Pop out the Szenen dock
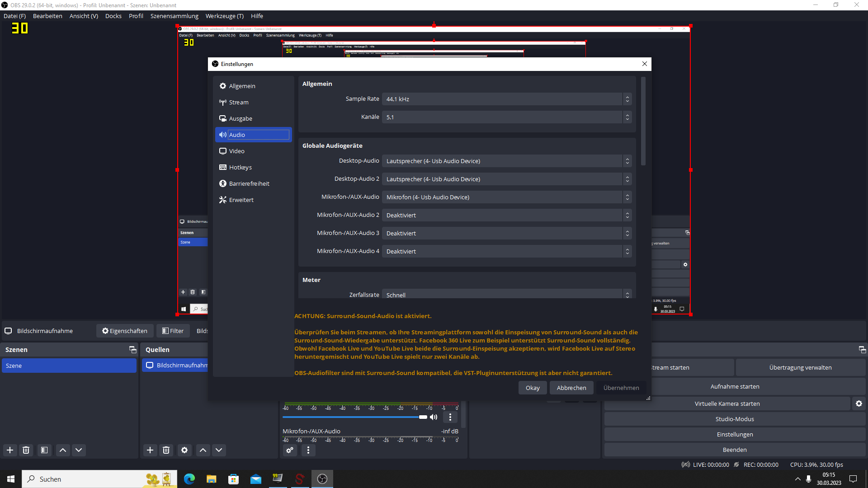 [132, 349]
